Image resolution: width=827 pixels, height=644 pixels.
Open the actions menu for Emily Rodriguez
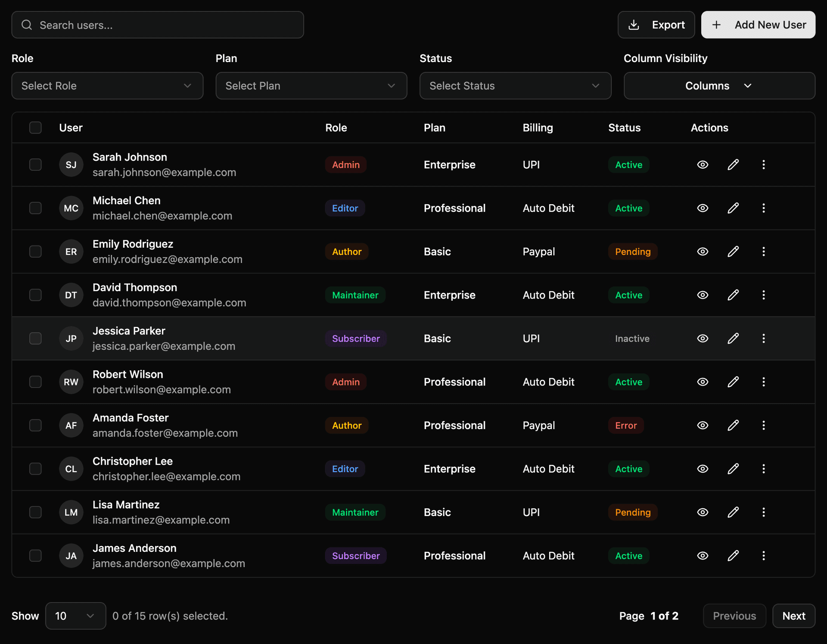[763, 252]
